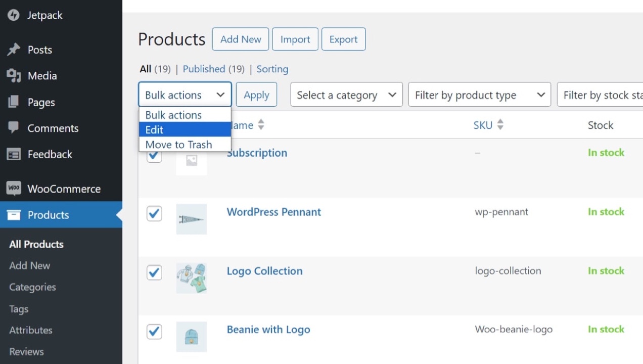The image size is (643, 364).
Task: Uncheck the Beanie with Logo checkbox
Action: [154, 332]
